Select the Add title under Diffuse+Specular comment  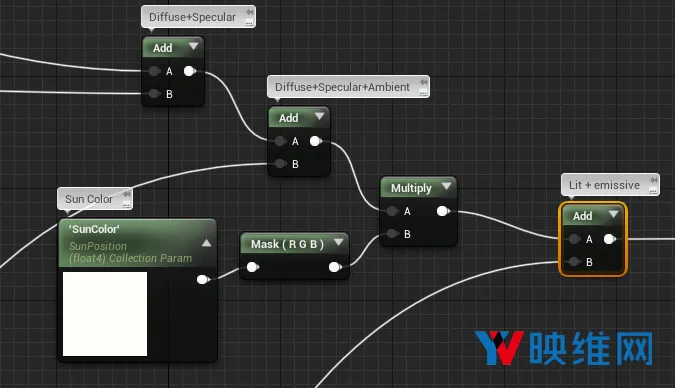(x=163, y=48)
